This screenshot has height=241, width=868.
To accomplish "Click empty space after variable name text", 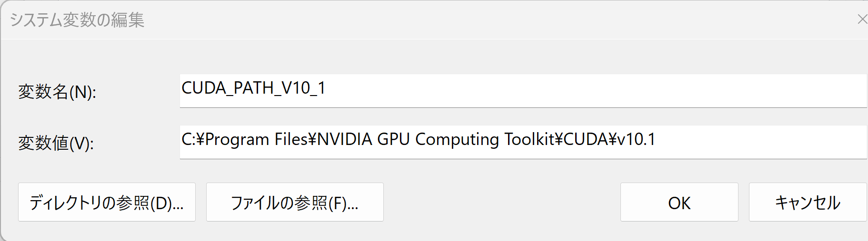I will coord(595,91).
